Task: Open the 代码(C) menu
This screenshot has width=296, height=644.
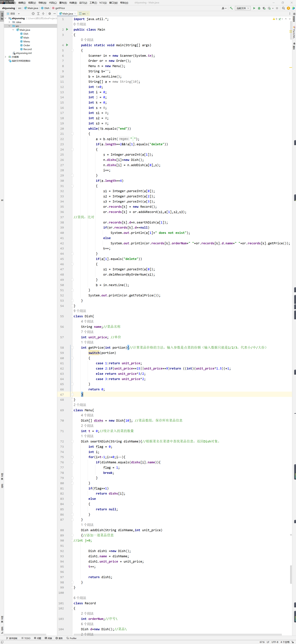Action: (x=53, y=3)
